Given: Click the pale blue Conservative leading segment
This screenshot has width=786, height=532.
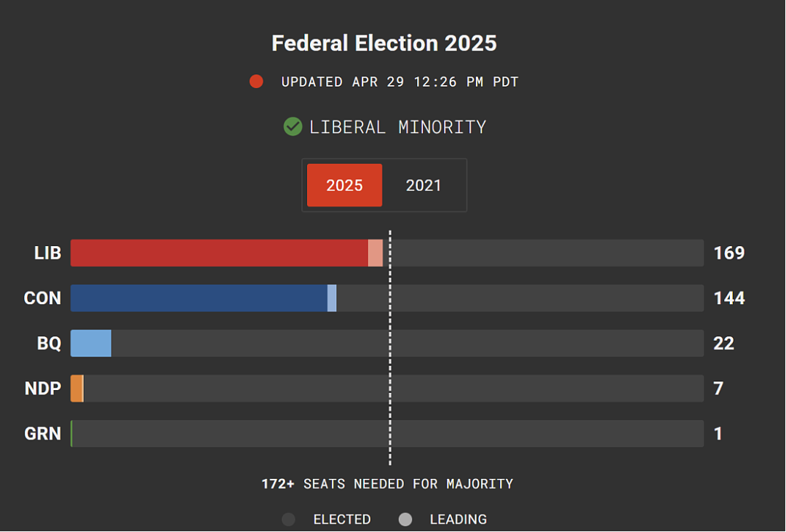Looking at the screenshot, I should click(332, 298).
